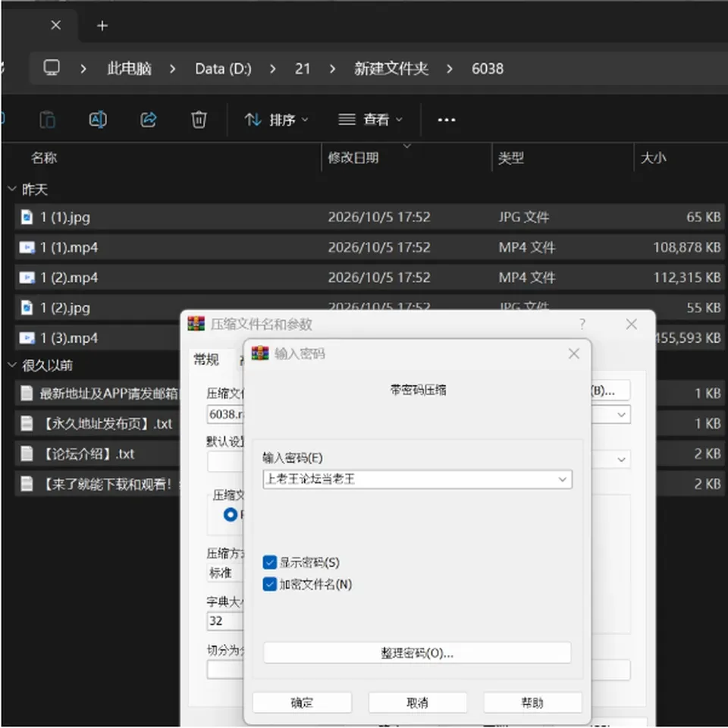
Task: Click 取消 in the password dialog
Action: (x=417, y=702)
